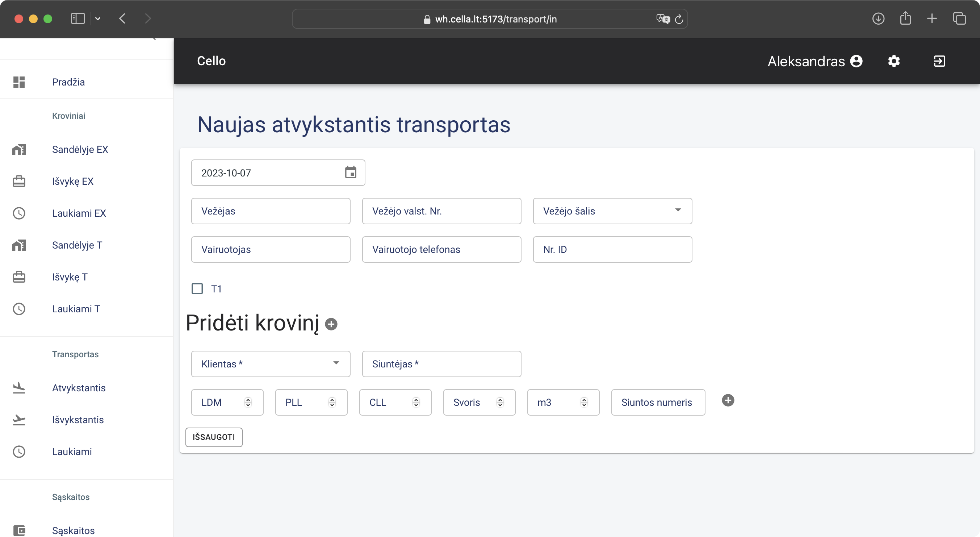980x537 pixels.
Task: Open settings gear in header
Action: click(894, 61)
